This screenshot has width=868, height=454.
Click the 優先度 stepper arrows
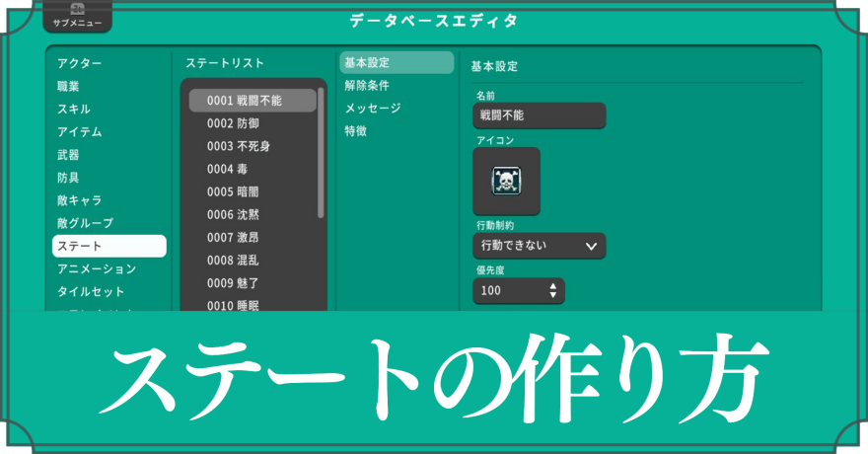pyautogui.click(x=552, y=291)
